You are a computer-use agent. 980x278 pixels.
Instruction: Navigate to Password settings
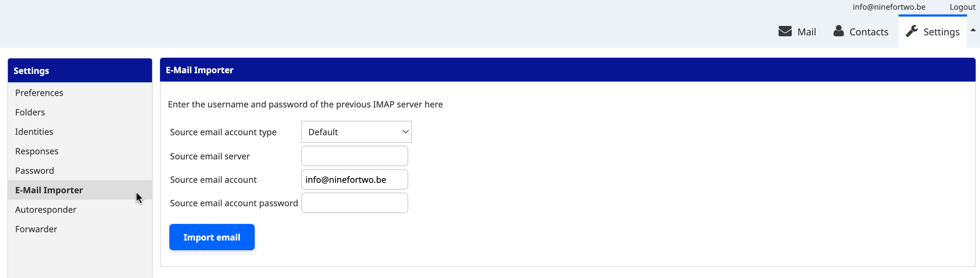pyautogui.click(x=35, y=171)
